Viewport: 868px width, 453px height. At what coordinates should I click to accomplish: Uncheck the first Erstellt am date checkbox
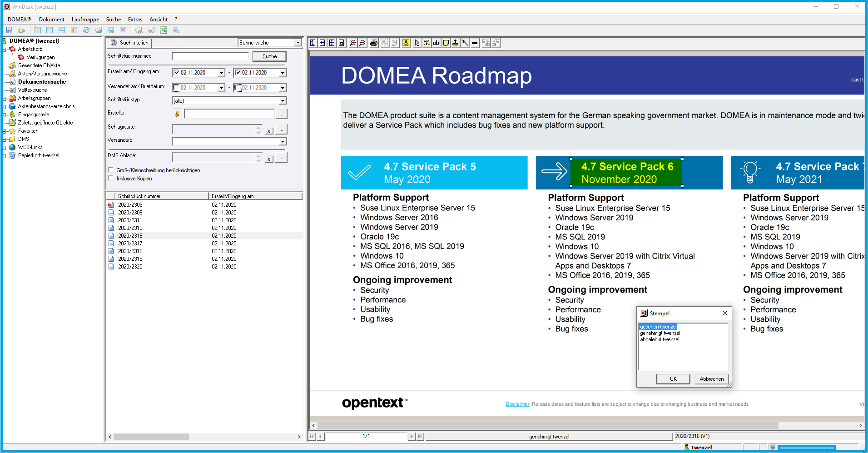[x=177, y=73]
